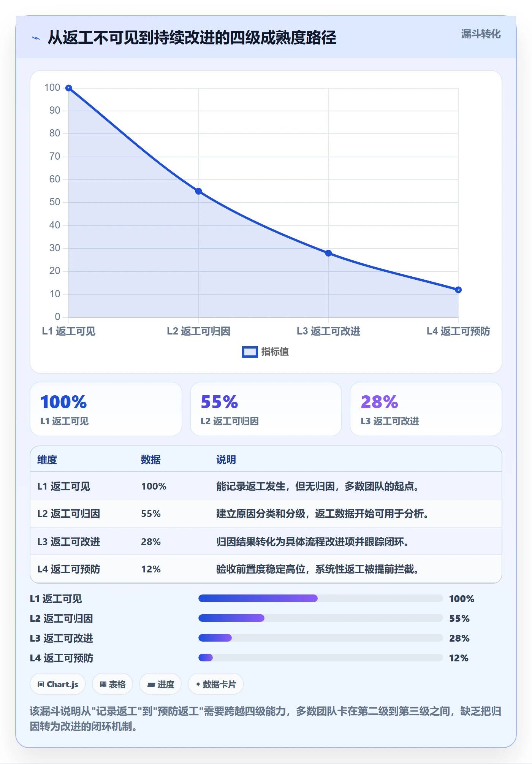Click the Chart.js chip
This screenshot has height=764, width=532.
coord(58,684)
